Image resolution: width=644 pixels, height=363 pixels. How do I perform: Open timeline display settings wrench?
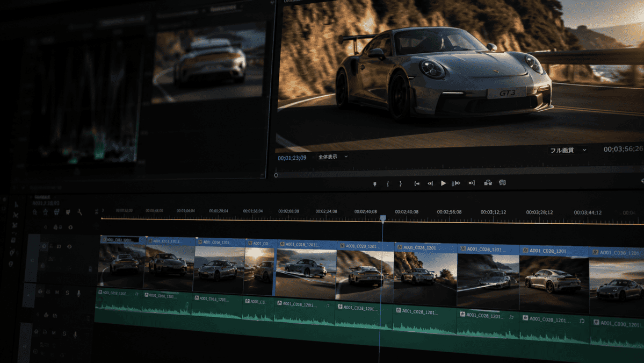[x=79, y=212]
